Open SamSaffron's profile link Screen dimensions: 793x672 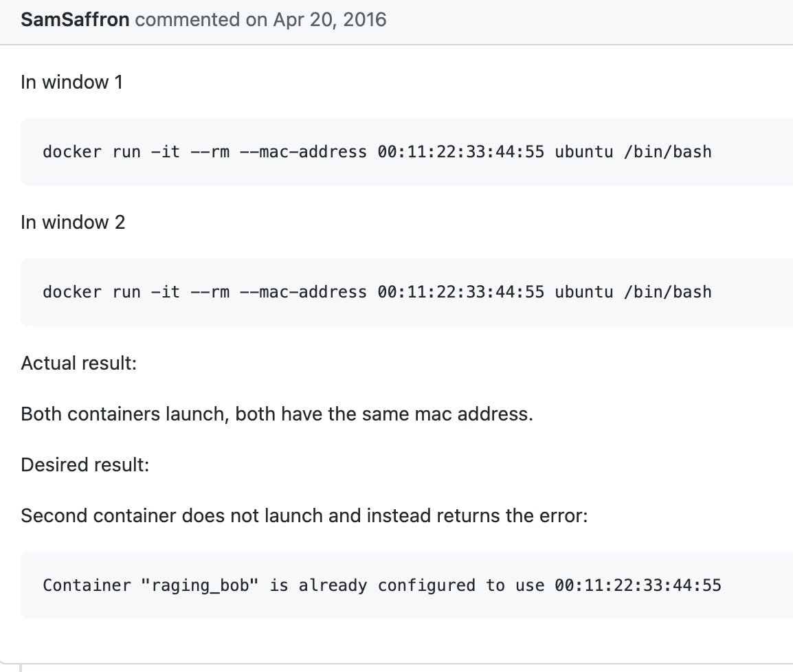click(75, 19)
